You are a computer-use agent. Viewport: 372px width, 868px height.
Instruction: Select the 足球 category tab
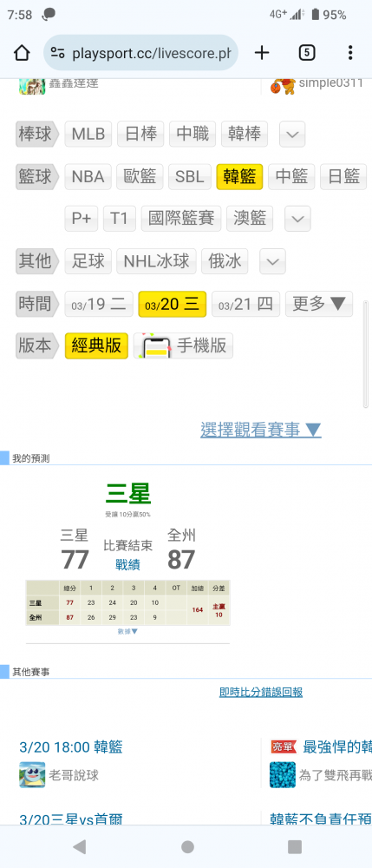88,261
